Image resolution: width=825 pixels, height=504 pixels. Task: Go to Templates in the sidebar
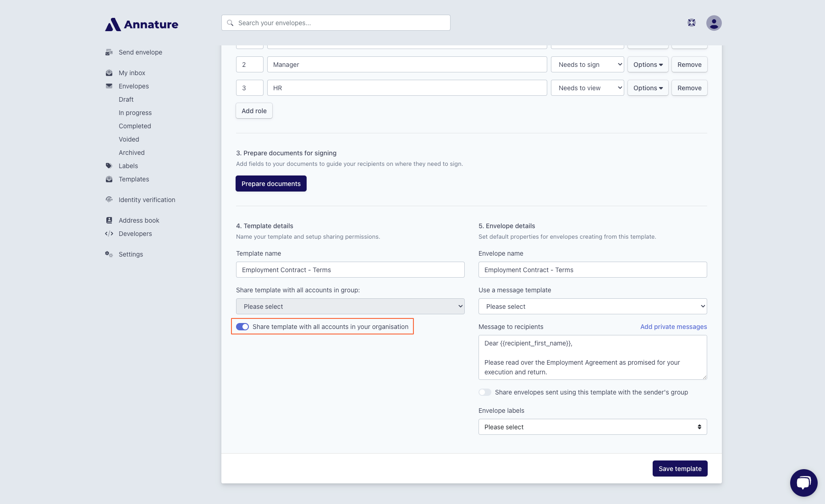click(x=134, y=179)
